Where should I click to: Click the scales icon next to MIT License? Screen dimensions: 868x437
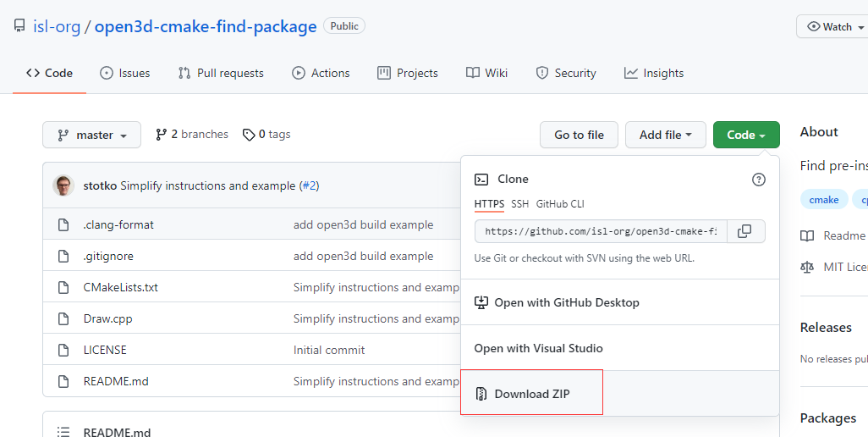(807, 267)
